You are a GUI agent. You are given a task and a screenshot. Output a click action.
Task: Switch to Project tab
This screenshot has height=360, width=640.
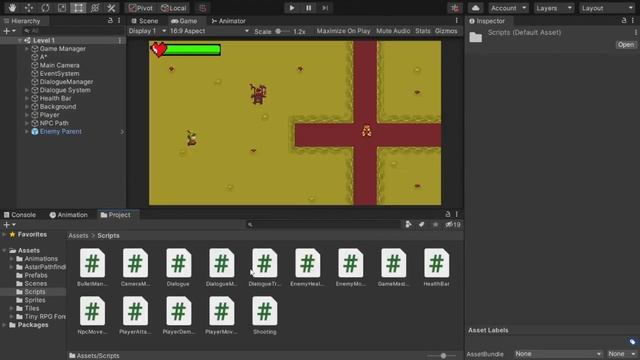point(116,215)
